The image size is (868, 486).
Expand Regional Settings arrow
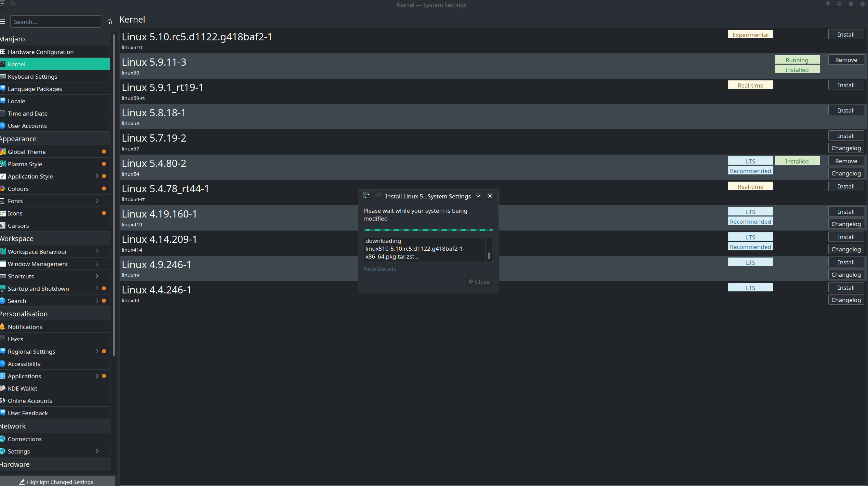click(x=97, y=352)
